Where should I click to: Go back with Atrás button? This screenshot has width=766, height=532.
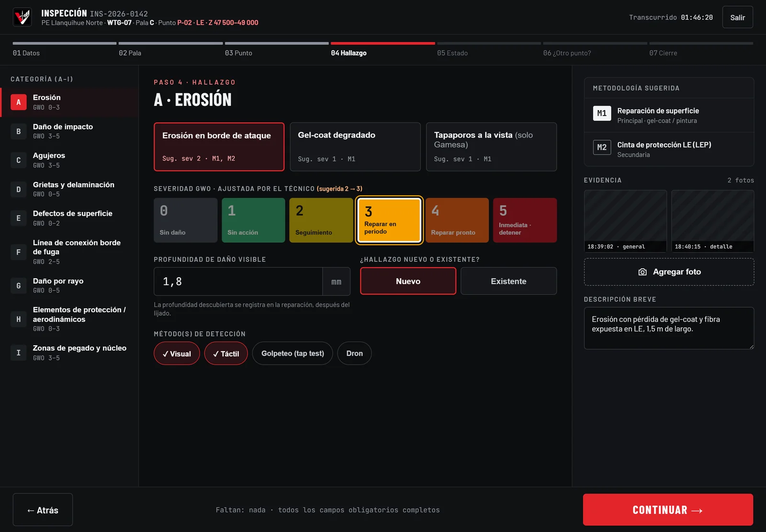[x=43, y=509]
